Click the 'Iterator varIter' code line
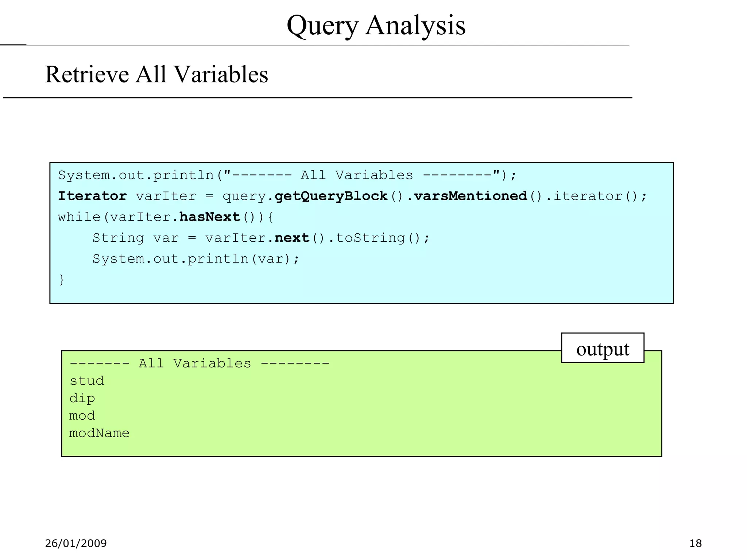This screenshot has width=747, height=560. tap(352, 197)
